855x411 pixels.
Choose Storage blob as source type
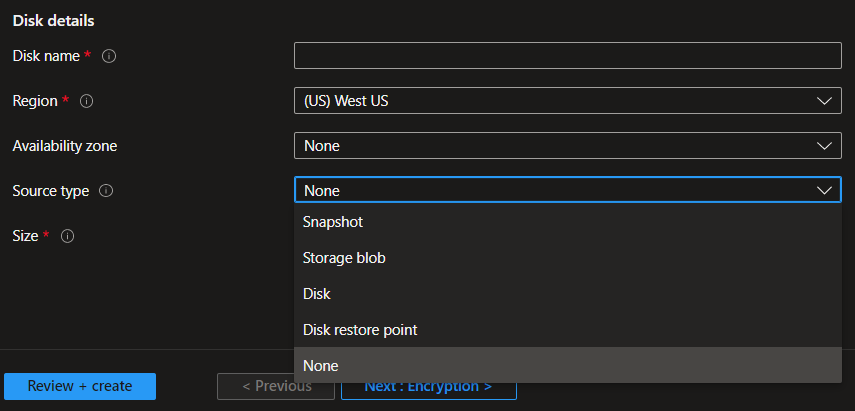click(568, 258)
